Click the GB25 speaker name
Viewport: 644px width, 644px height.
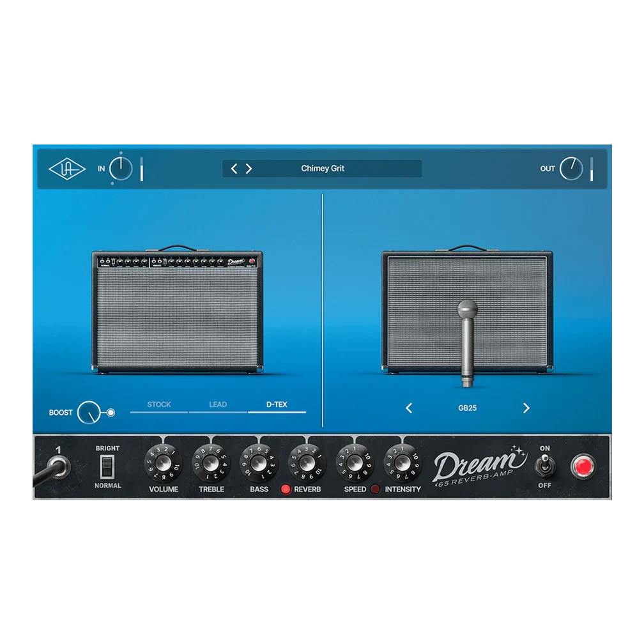(x=468, y=408)
